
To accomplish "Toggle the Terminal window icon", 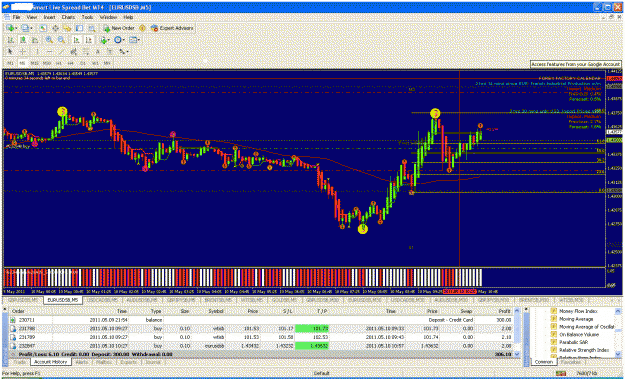I will coord(79,28).
